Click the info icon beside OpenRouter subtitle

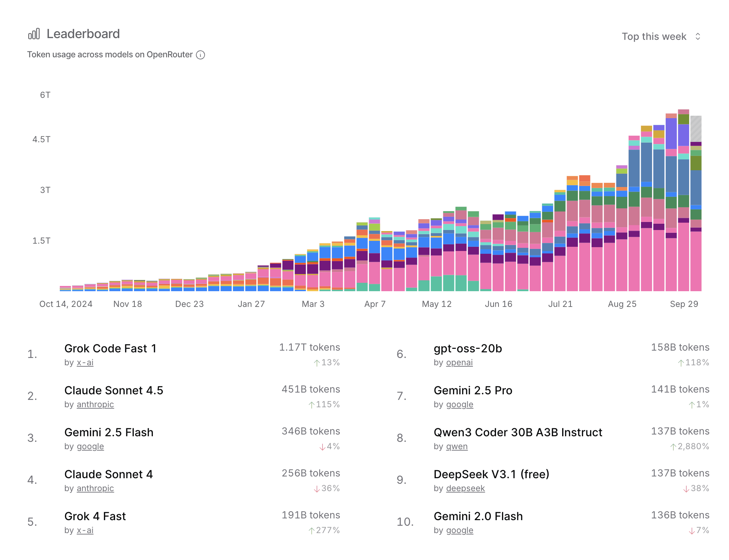(200, 55)
